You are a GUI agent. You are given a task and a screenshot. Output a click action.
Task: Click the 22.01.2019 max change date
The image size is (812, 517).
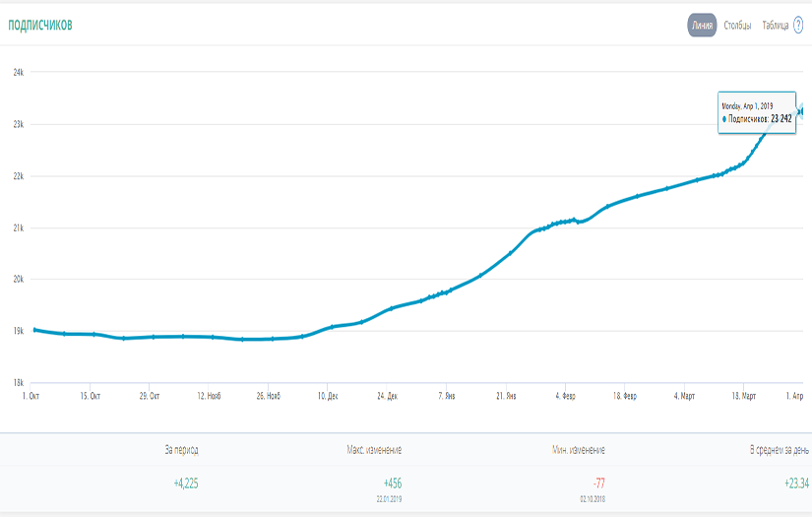387,499
